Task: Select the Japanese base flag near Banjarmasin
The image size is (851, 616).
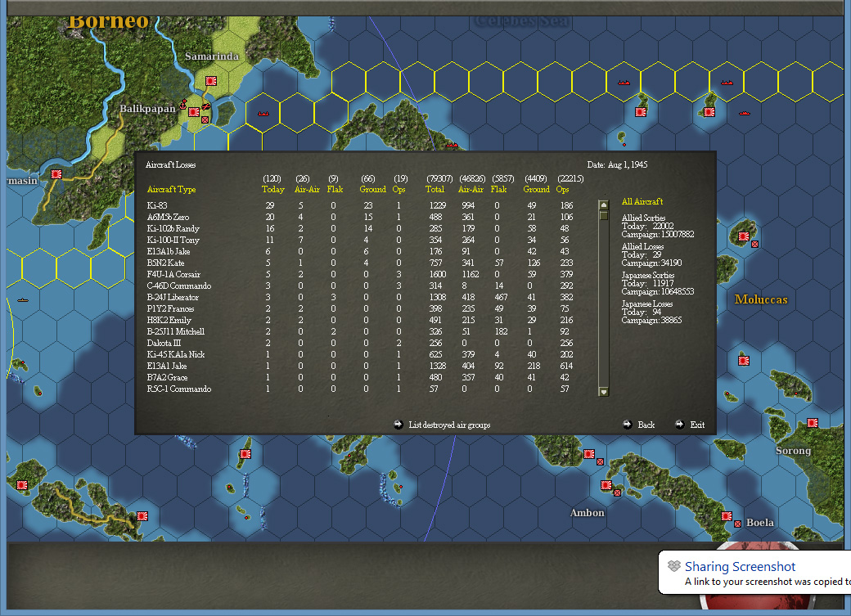Action: click(56, 174)
